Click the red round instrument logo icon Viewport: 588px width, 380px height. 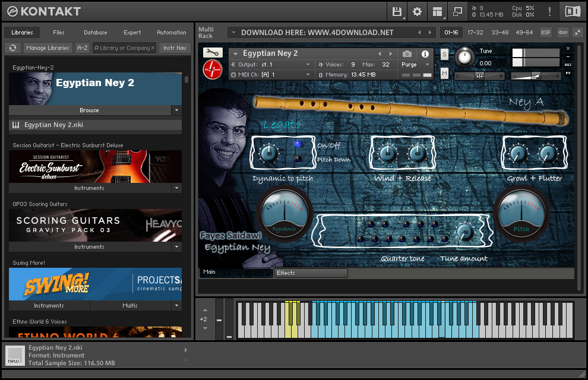coord(213,69)
